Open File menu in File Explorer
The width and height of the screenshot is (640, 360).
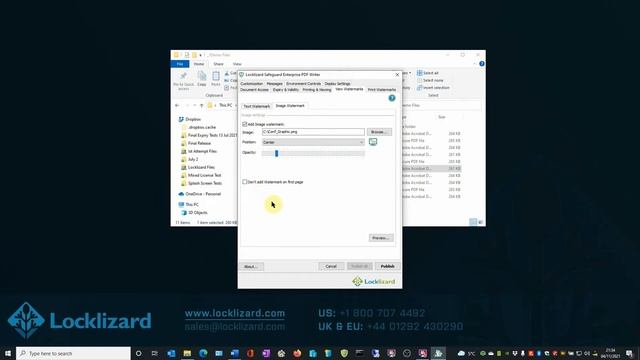point(180,64)
